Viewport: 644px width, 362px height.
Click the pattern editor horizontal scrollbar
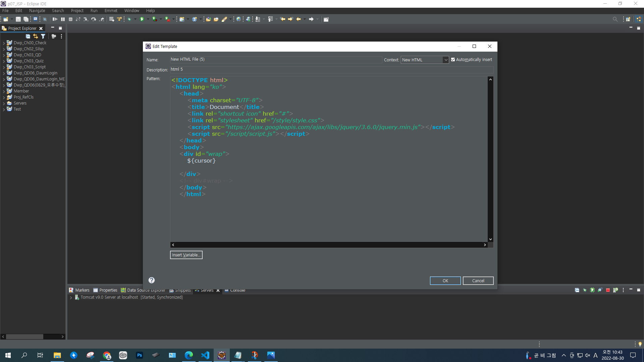[329, 245]
